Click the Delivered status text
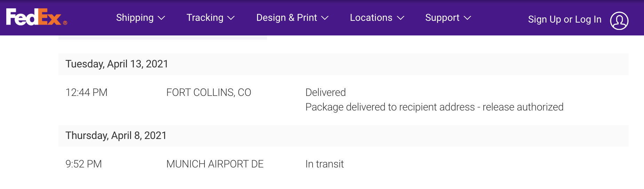The width and height of the screenshot is (644, 189). pos(325,92)
